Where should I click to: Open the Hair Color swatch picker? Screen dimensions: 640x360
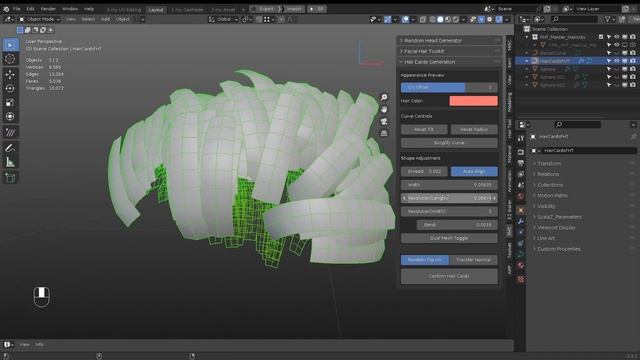pyautogui.click(x=473, y=101)
